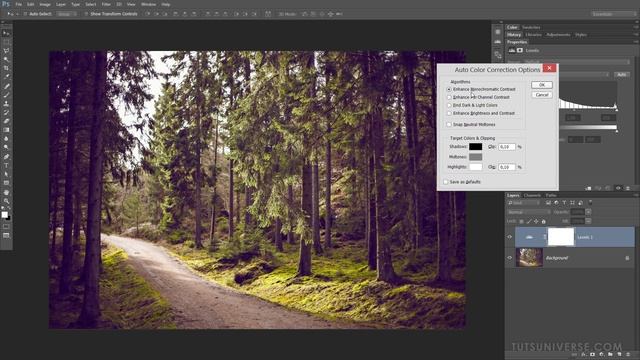Open the Filter menu
This screenshot has width=640, height=360.
pyautogui.click(x=106, y=4)
